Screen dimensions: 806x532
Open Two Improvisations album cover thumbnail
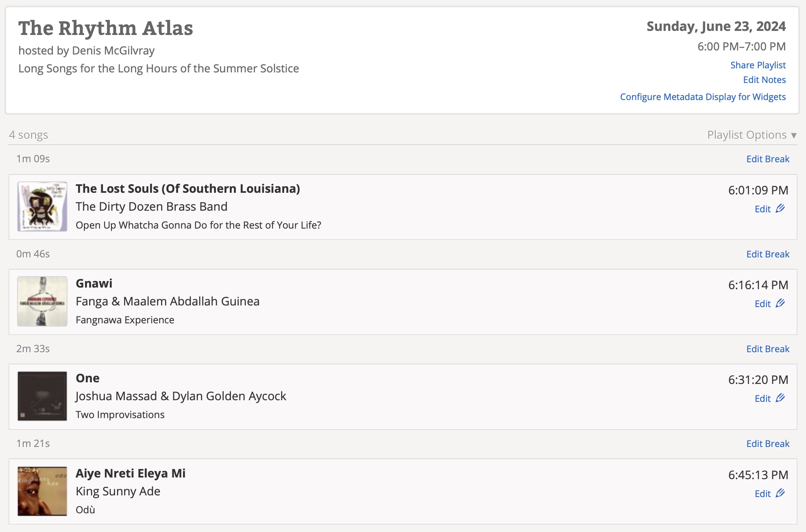point(42,396)
